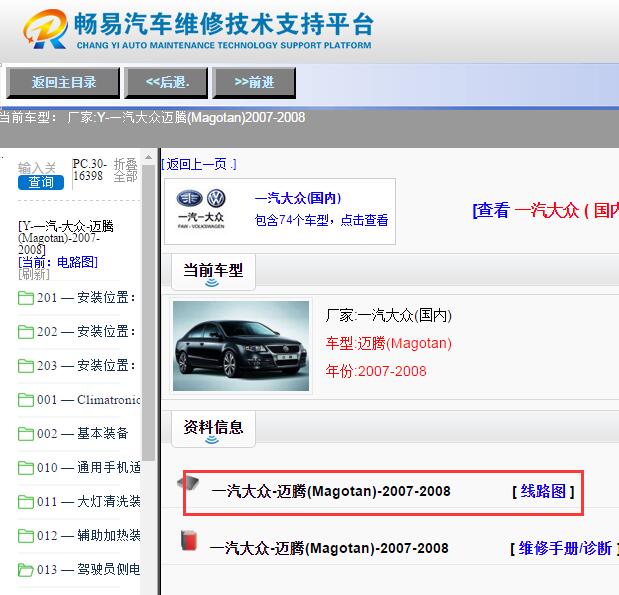
Task: Click the 车型:迈腾(Magotan) text
Action: [x=388, y=343]
